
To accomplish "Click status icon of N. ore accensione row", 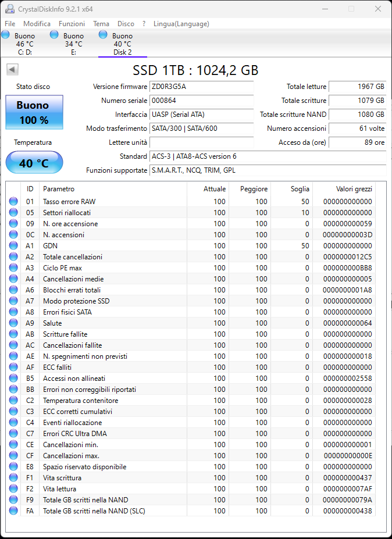I will [13, 223].
